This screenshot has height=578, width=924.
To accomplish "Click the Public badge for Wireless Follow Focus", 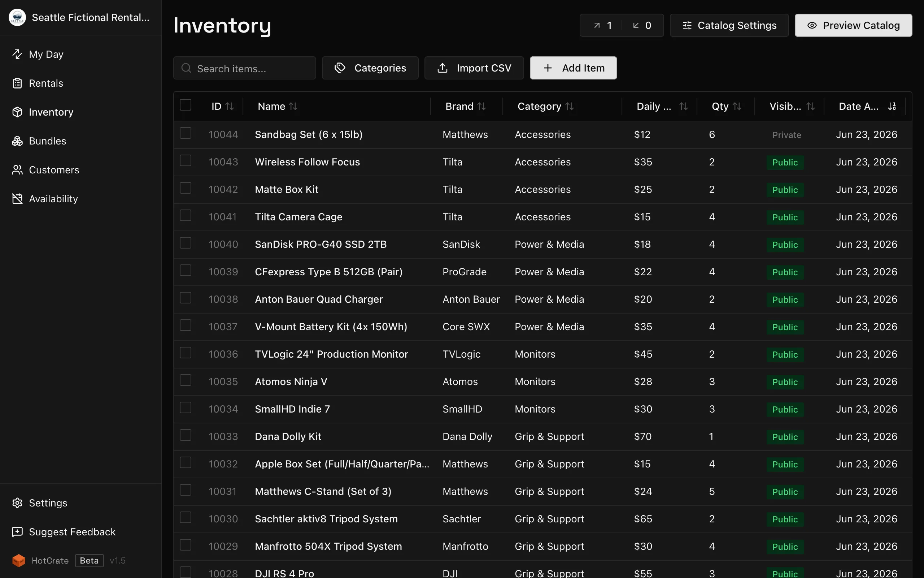I will [x=785, y=162].
